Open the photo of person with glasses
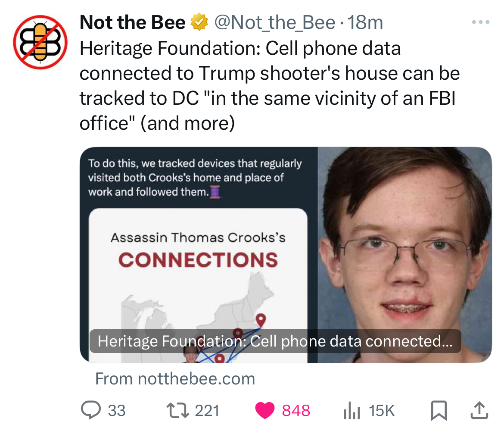 tap(404, 241)
